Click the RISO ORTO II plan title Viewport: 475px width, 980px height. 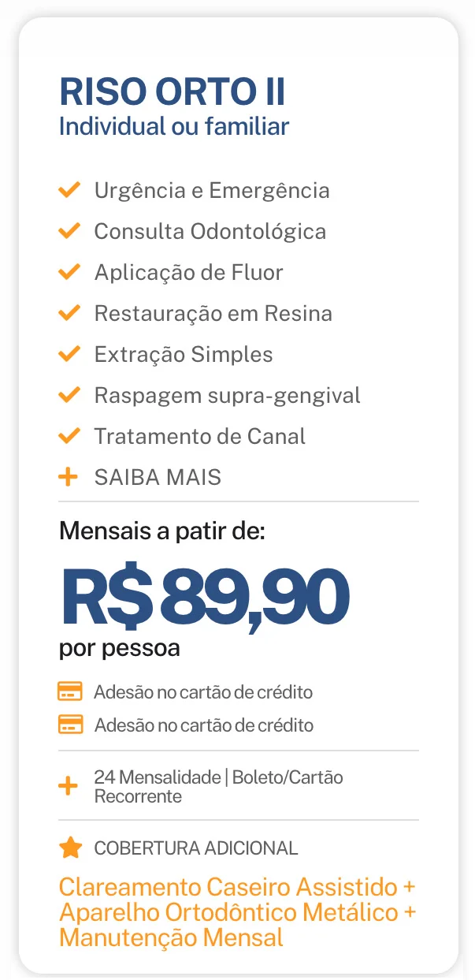[x=172, y=93]
